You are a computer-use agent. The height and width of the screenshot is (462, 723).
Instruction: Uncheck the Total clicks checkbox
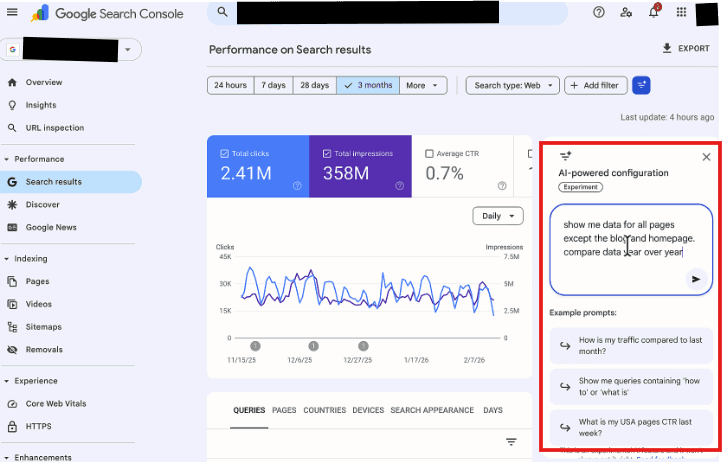pyautogui.click(x=225, y=154)
